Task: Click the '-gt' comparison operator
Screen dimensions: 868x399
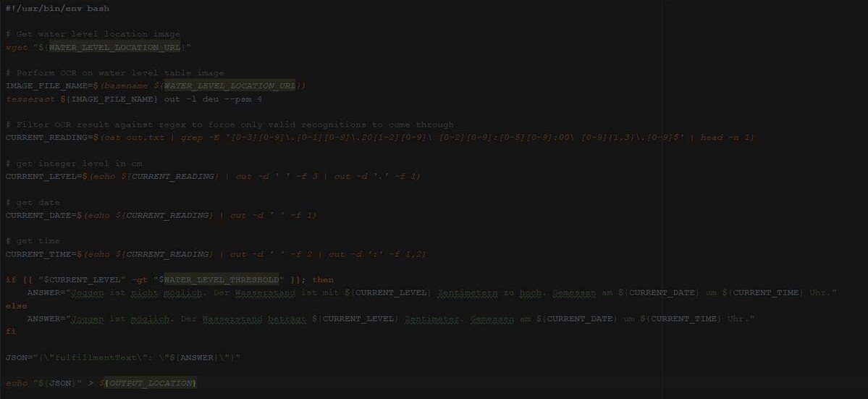Action: [140, 280]
